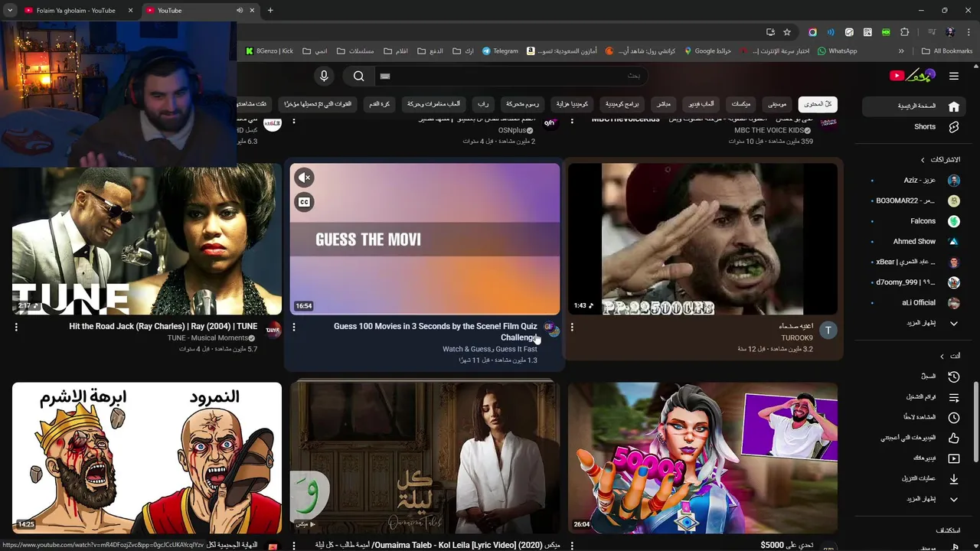980x551 pixels.
Task: Open the 8Genzo Kick bookmark
Action: 269,51
